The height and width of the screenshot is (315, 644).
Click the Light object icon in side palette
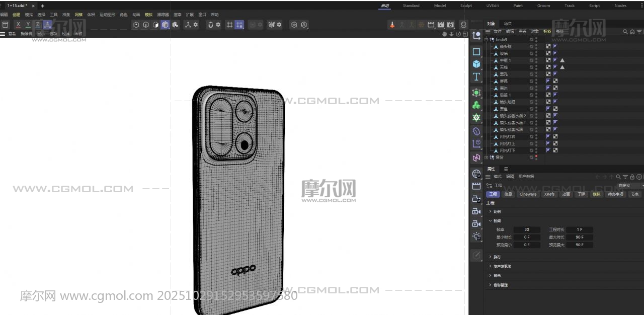pyautogui.click(x=476, y=236)
